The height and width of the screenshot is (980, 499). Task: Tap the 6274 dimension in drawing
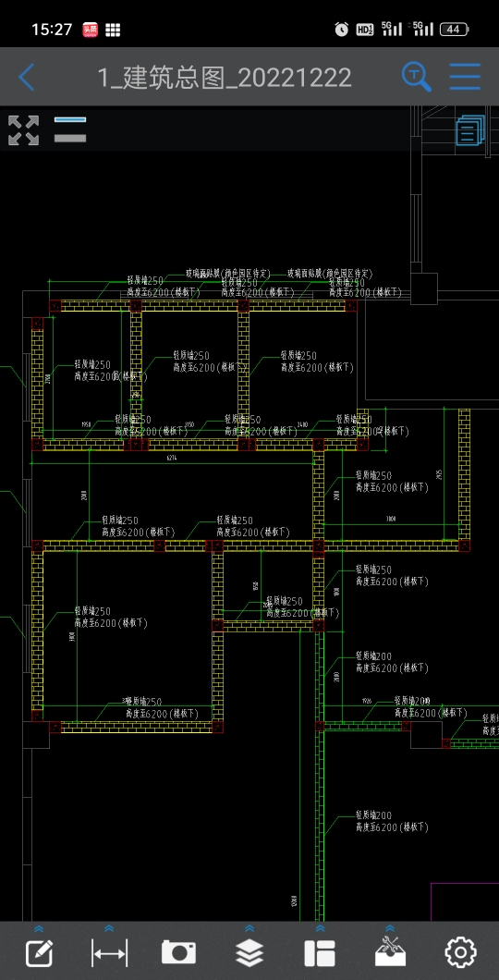(171, 459)
